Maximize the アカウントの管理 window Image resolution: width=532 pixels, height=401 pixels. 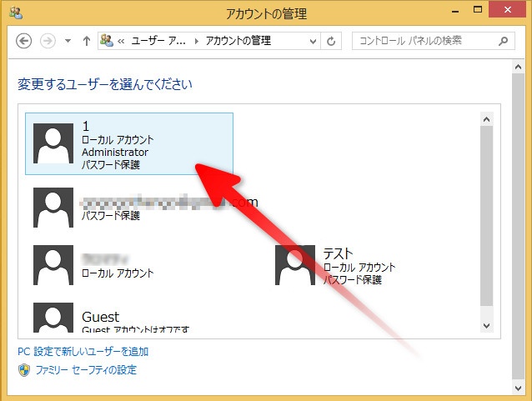point(478,10)
